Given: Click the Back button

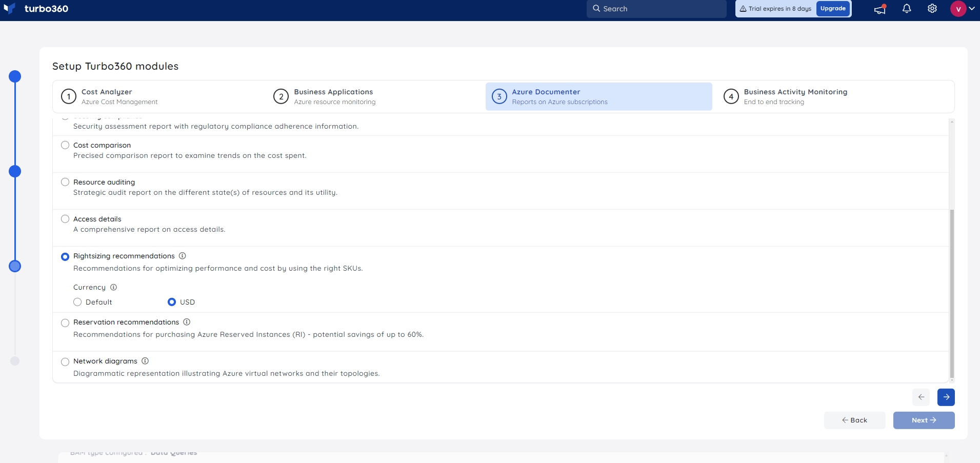Looking at the screenshot, I should point(854,420).
